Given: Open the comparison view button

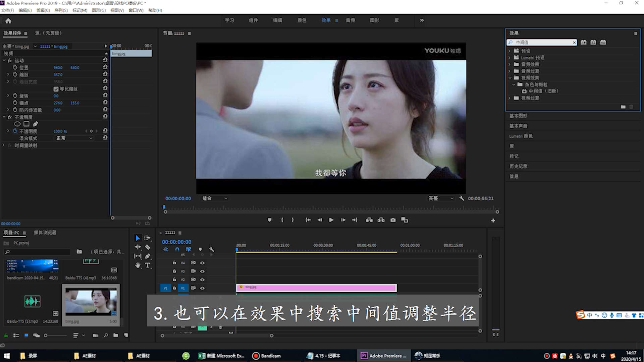Looking at the screenshot, I should pos(405,220).
